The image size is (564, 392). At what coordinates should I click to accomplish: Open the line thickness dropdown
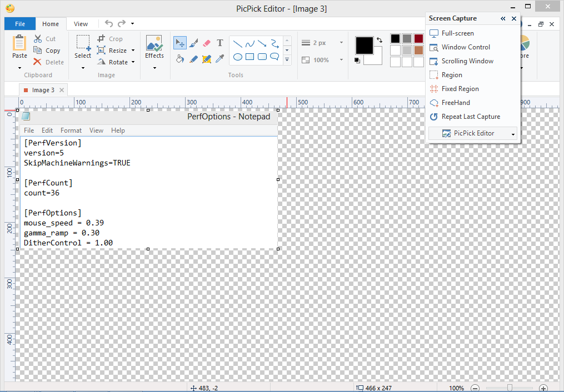tap(341, 43)
